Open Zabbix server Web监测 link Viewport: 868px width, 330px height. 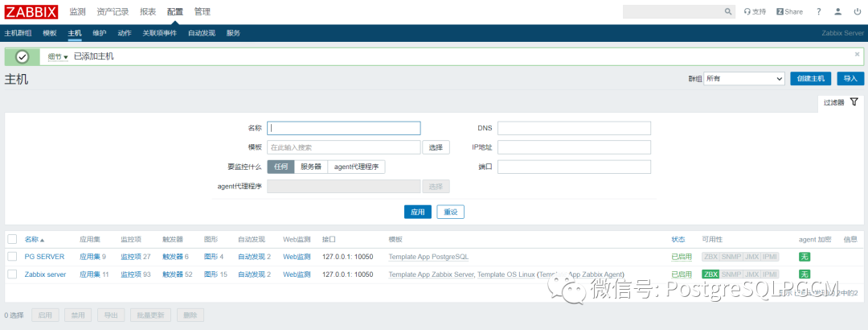coord(297,274)
